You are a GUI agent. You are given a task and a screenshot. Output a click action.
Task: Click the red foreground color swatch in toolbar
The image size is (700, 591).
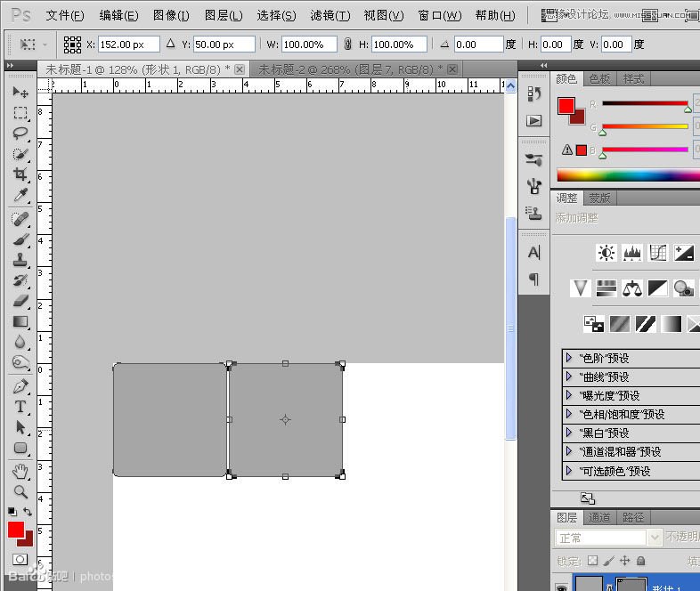(x=16, y=530)
